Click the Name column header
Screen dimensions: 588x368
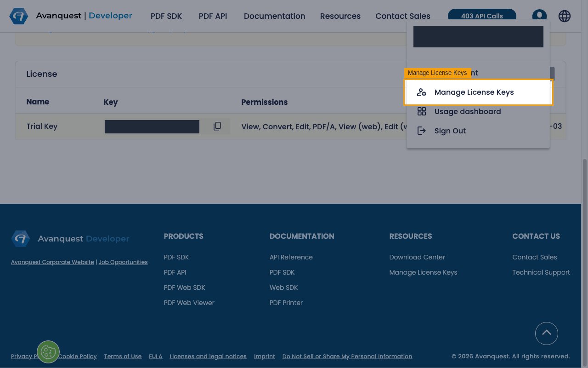[x=38, y=102]
